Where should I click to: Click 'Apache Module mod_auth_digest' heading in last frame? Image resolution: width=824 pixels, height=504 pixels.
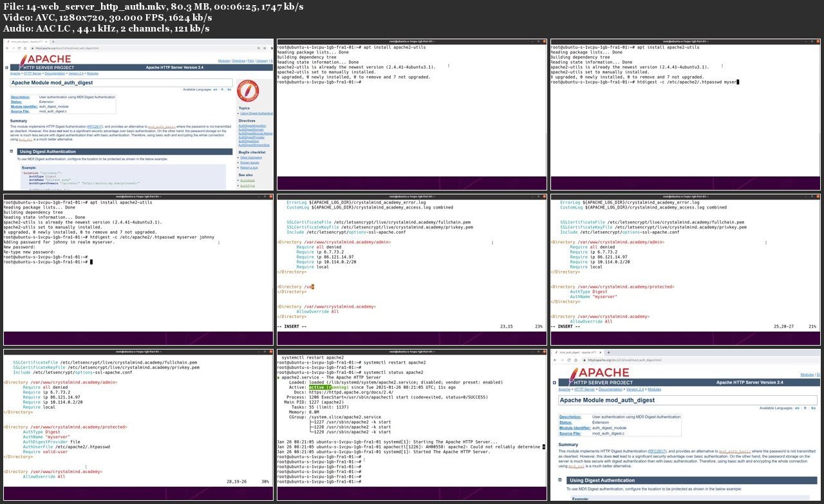[x=607, y=400]
